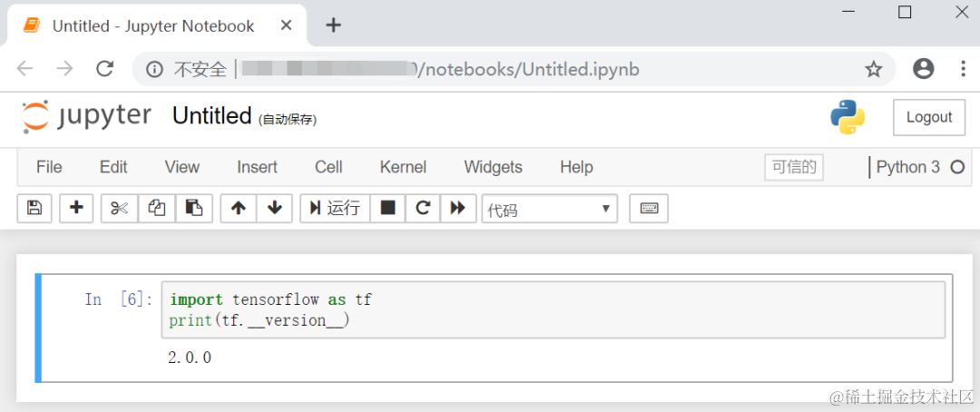This screenshot has width=980, height=412.
Task: Run the cell with the 运行 button
Action: pos(335,208)
